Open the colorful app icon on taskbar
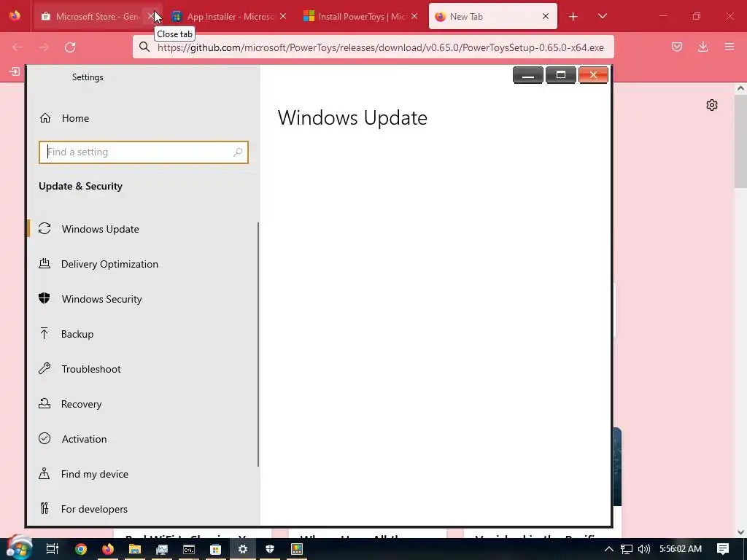The width and height of the screenshot is (747, 560). pos(297,549)
